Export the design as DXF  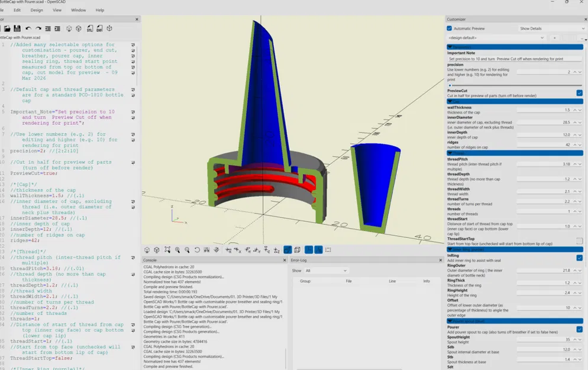click(x=101, y=28)
